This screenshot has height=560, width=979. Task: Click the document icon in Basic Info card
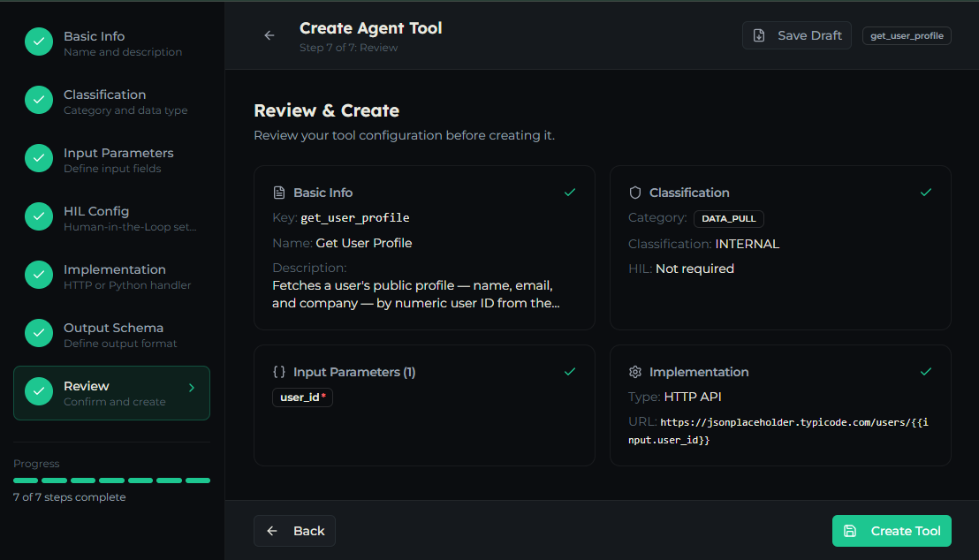point(279,193)
